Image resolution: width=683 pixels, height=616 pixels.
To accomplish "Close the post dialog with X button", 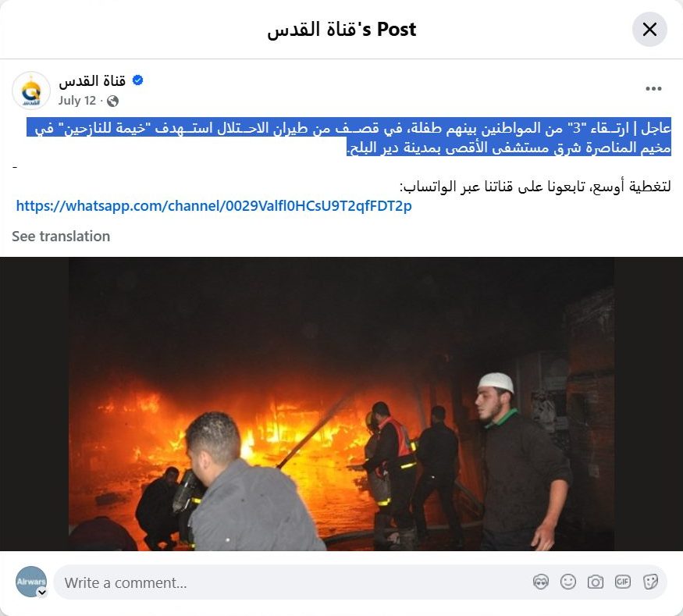I will [x=649, y=30].
